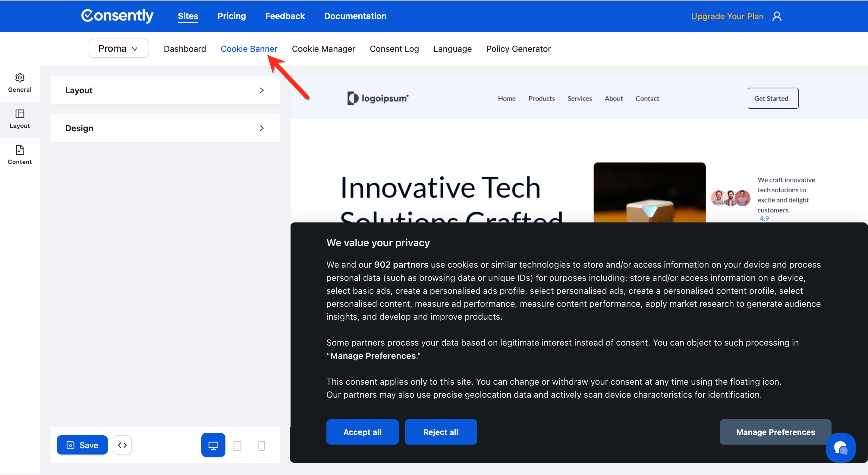The width and height of the screenshot is (868, 475).
Task: Switch to desktop preview mode
Action: 213,445
